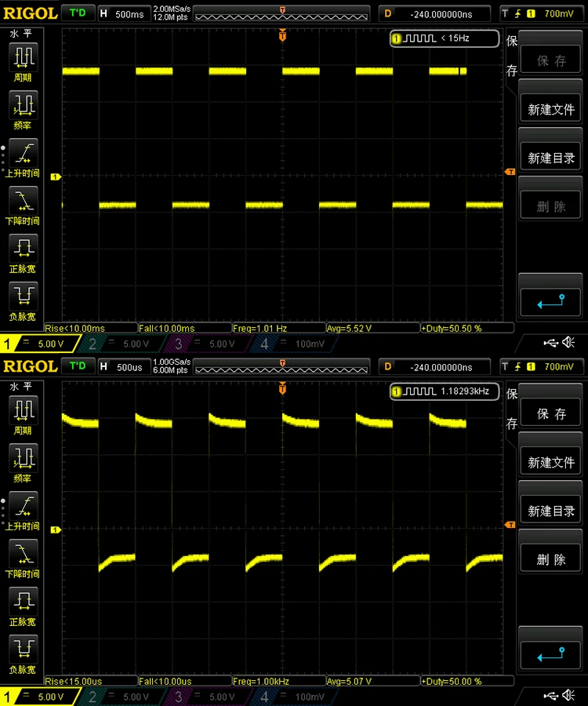Click the waveform memory bar next to 6.00M pts

coord(281,367)
